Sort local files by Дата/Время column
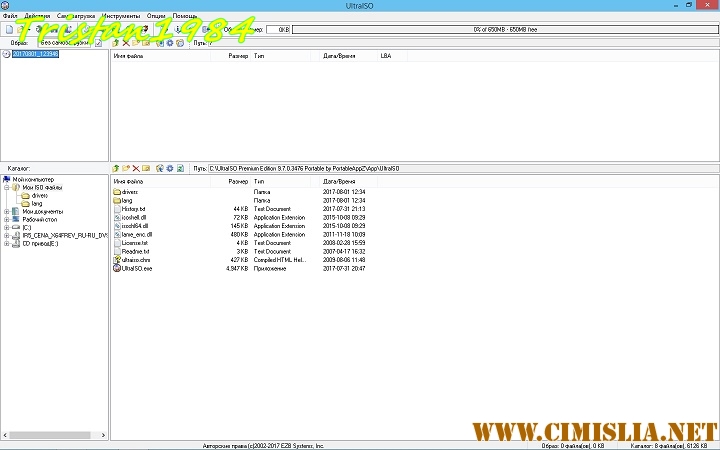The image size is (720, 450). (x=348, y=182)
